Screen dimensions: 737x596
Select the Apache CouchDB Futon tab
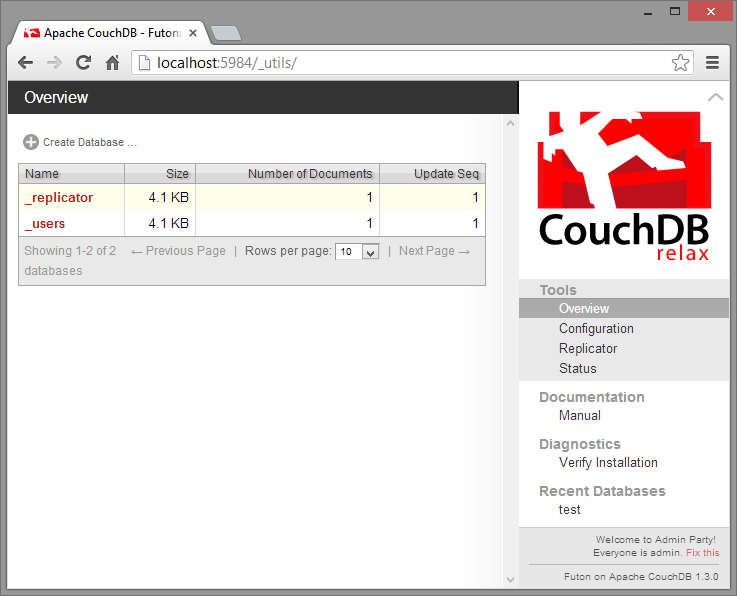(x=112, y=33)
